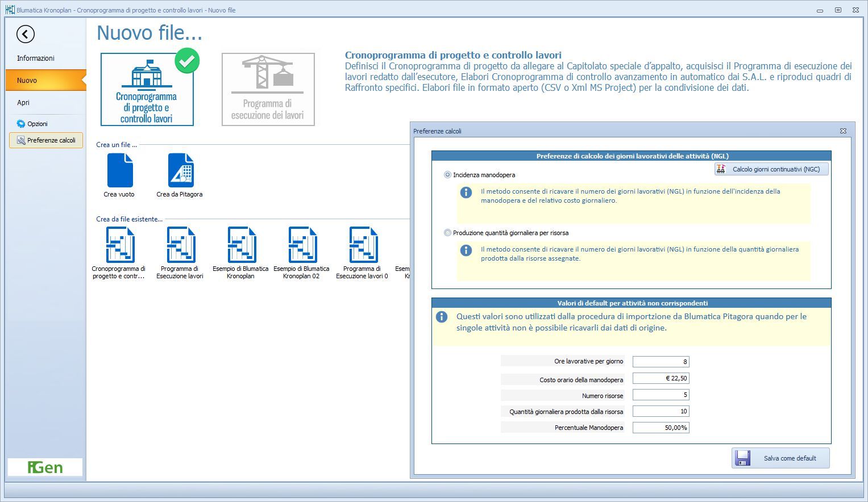The height and width of the screenshot is (502, 868).
Task: Click the Ore lavorative per giorno field
Action: (x=661, y=362)
